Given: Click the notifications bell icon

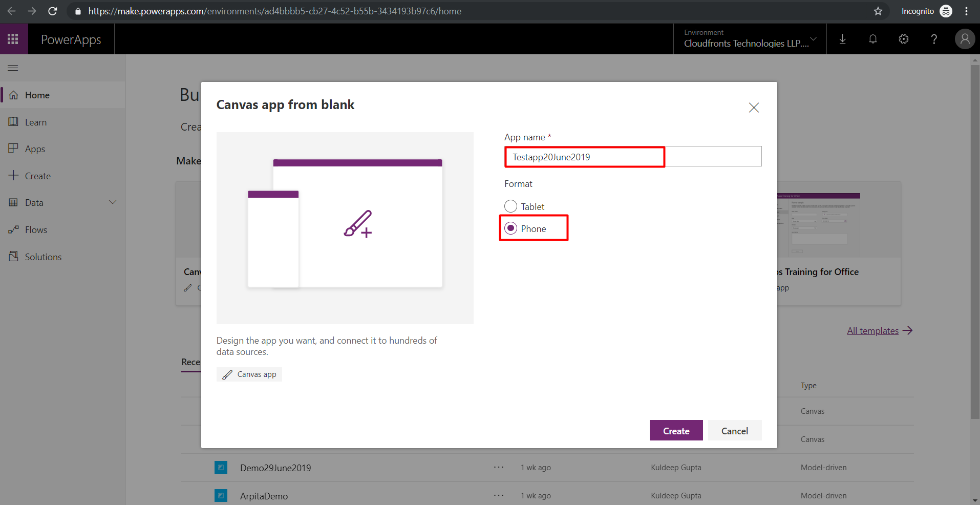Looking at the screenshot, I should tap(873, 39).
